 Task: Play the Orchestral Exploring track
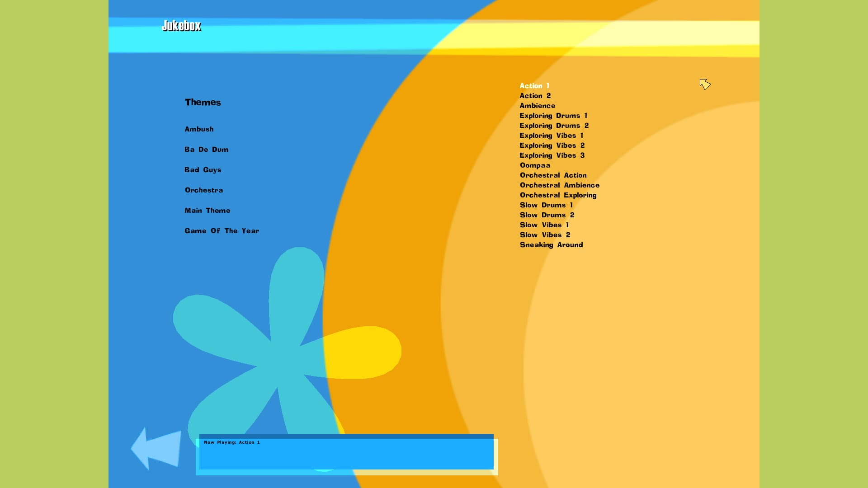[x=558, y=195]
